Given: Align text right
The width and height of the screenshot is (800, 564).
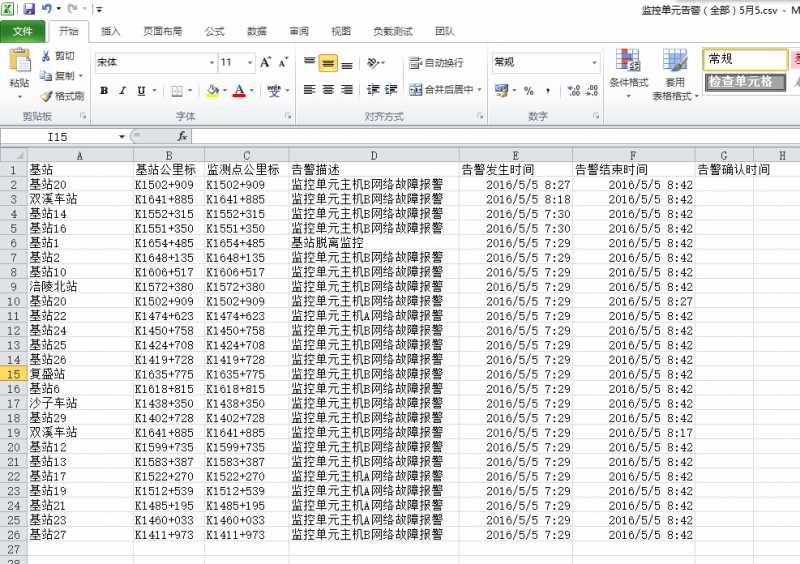Looking at the screenshot, I should (347, 90).
